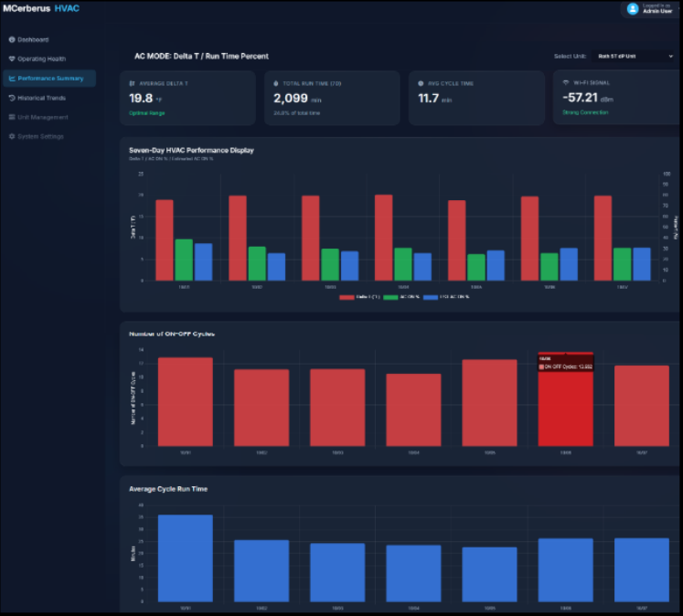The image size is (683, 616).
Task: Click the last day's red Delta T bar in Seven-Day chart
Action: pyautogui.click(x=603, y=239)
